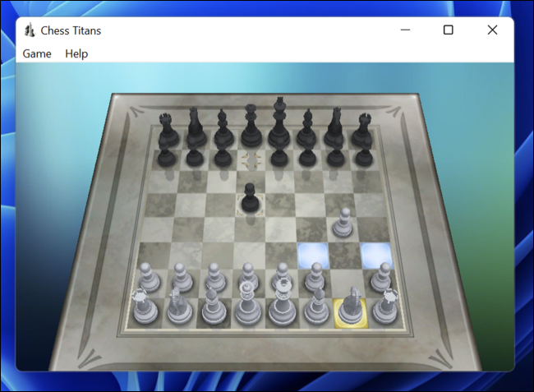This screenshot has height=392, width=534.
Task: Select white pawn on b2
Action: click(182, 277)
